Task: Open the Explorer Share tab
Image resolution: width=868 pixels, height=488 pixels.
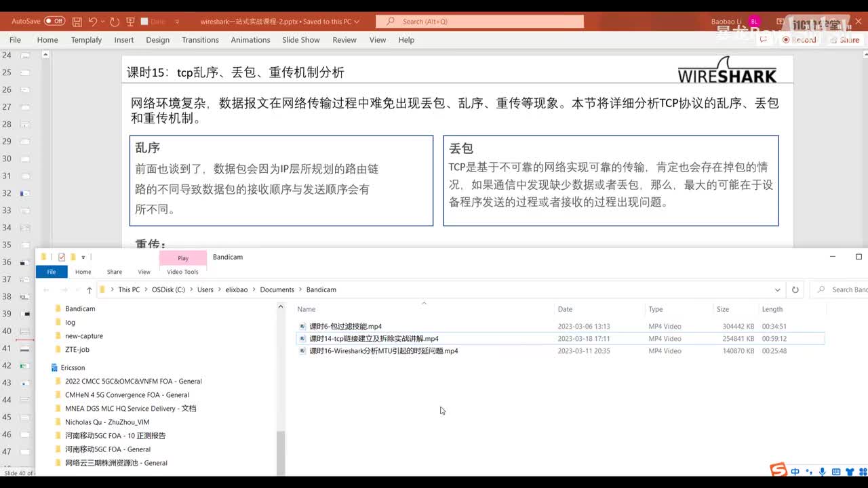Action: tap(115, 272)
